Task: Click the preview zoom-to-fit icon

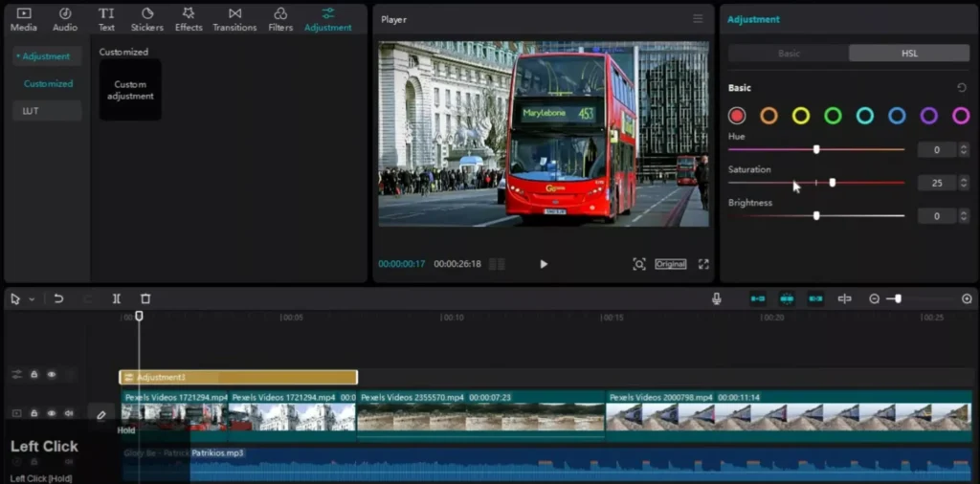Action: click(638, 264)
